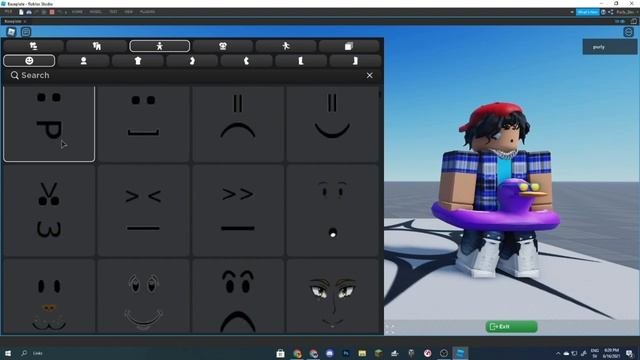Choose the right arm subcategory
Image resolution: width=640 pixels, height=360 pixels.
(192, 61)
